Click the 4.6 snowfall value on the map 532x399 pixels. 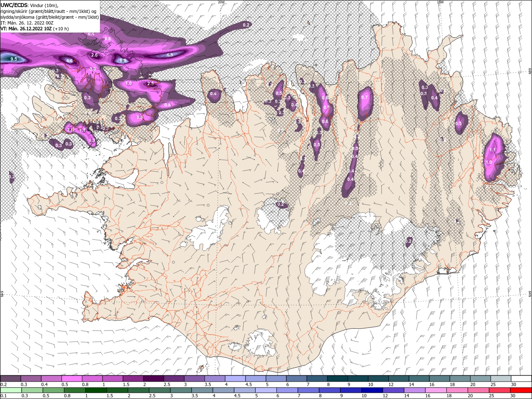[x=69, y=61]
